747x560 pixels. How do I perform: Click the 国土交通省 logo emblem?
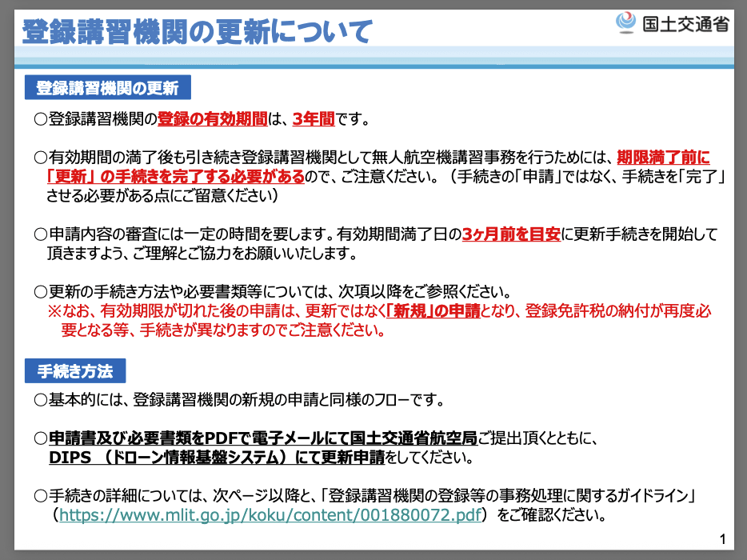click(626, 23)
